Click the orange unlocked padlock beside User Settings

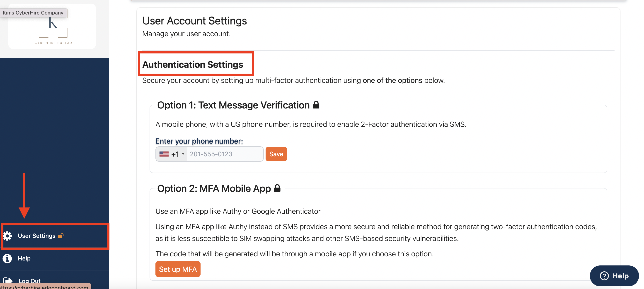click(x=61, y=236)
